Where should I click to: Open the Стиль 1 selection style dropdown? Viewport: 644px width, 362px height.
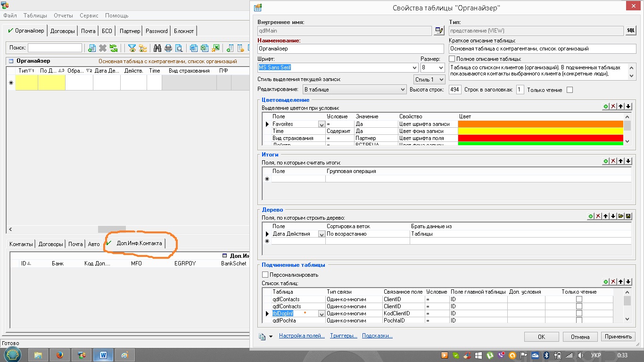[x=441, y=80]
